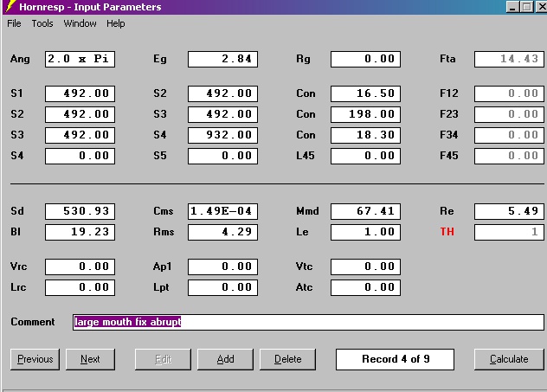Click the Atc input field
This screenshot has height=392, width=547.
click(x=365, y=287)
